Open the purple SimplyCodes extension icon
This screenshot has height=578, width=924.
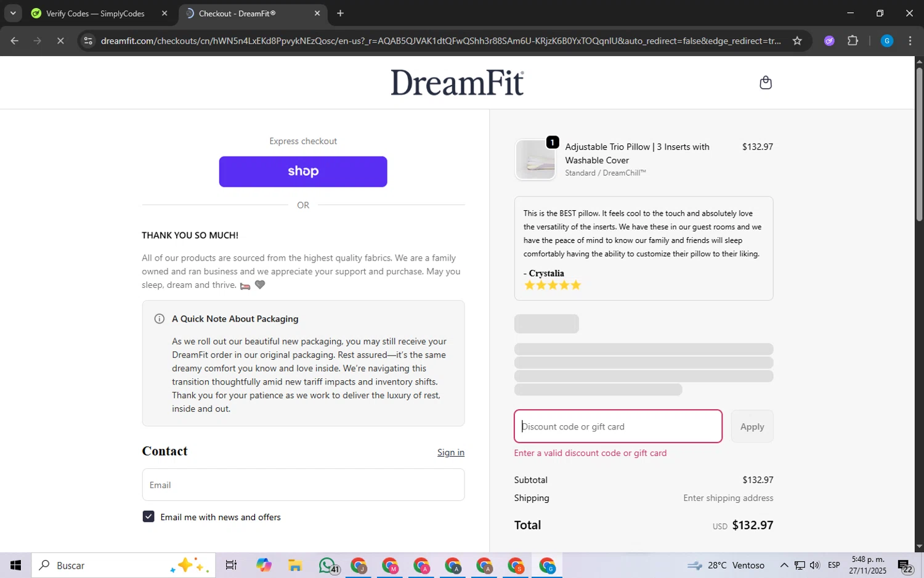tap(829, 41)
